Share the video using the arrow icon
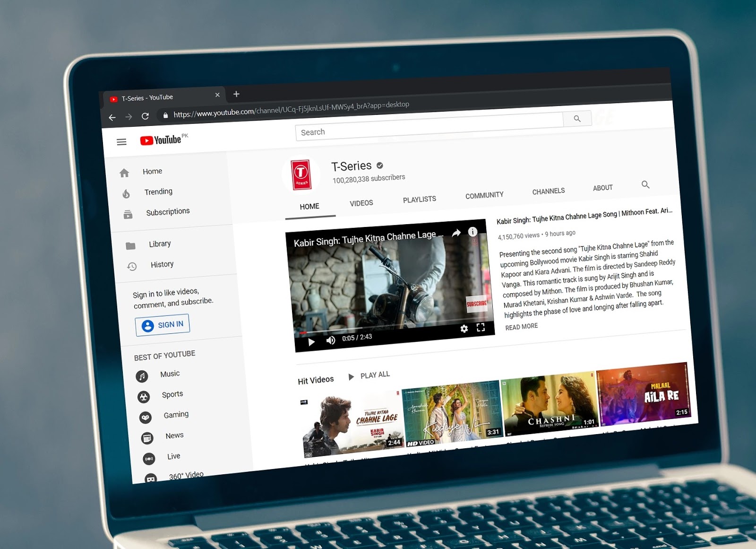This screenshot has width=756, height=549. [x=456, y=233]
